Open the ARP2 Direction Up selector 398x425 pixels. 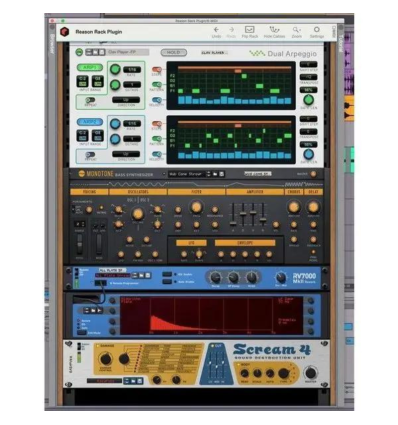point(126,154)
